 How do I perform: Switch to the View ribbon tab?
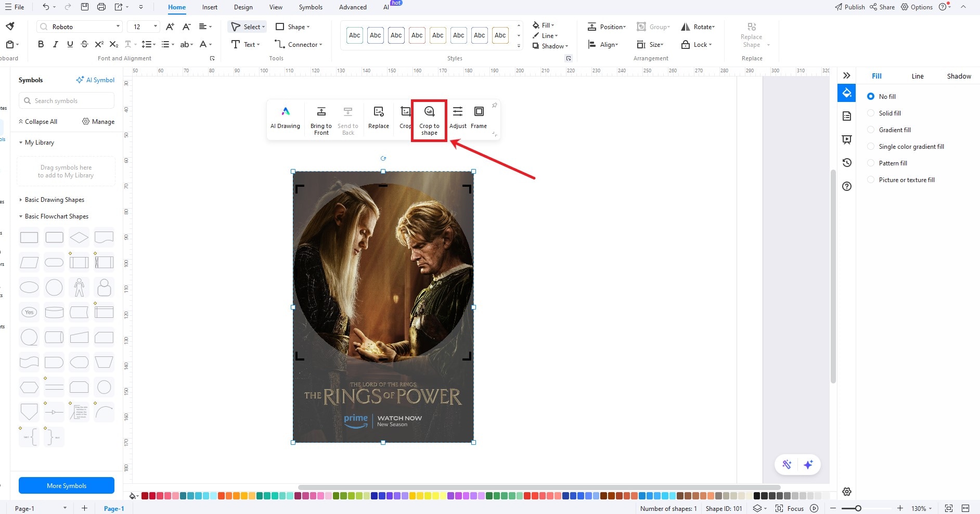click(276, 7)
